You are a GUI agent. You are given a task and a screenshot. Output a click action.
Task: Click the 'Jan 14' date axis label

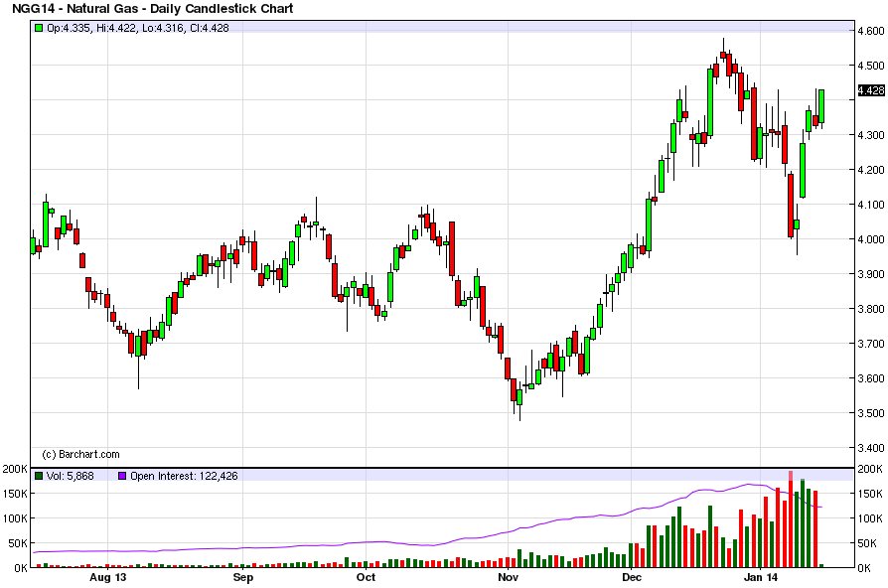coord(761,577)
